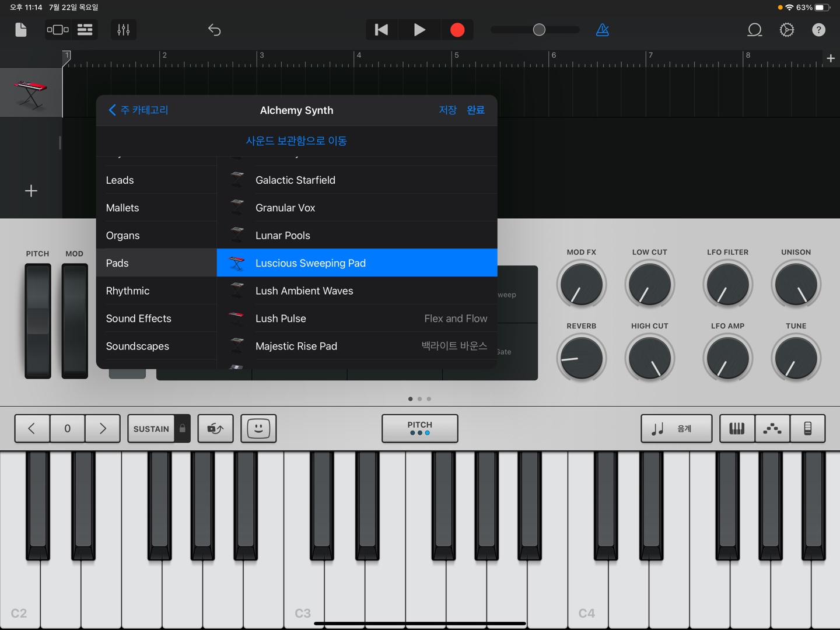Select keyboard layout piano keys icon

tap(737, 429)
